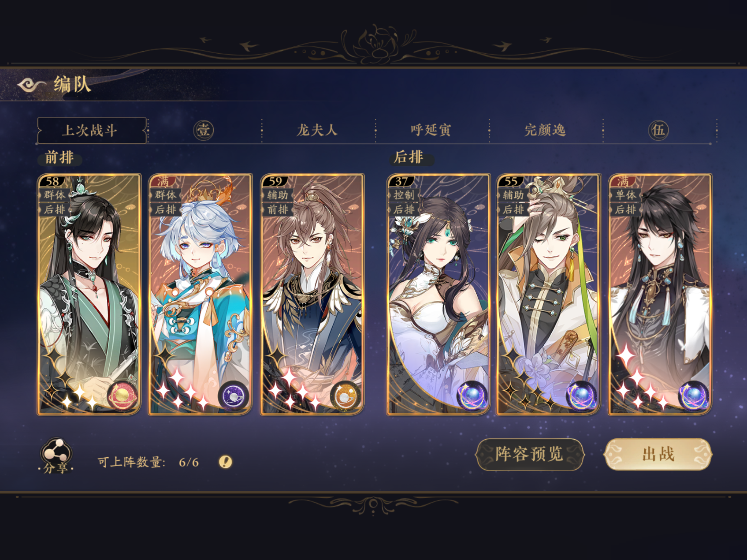Choose the level 37 female character card
The image size is (747, 560).
438,294
